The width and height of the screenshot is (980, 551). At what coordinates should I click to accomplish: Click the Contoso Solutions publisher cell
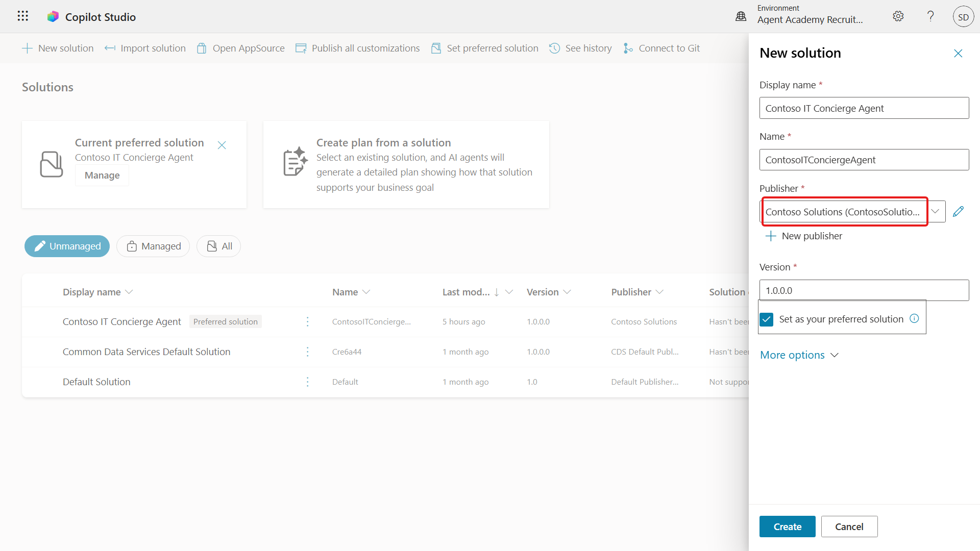(x=644, y=321)
